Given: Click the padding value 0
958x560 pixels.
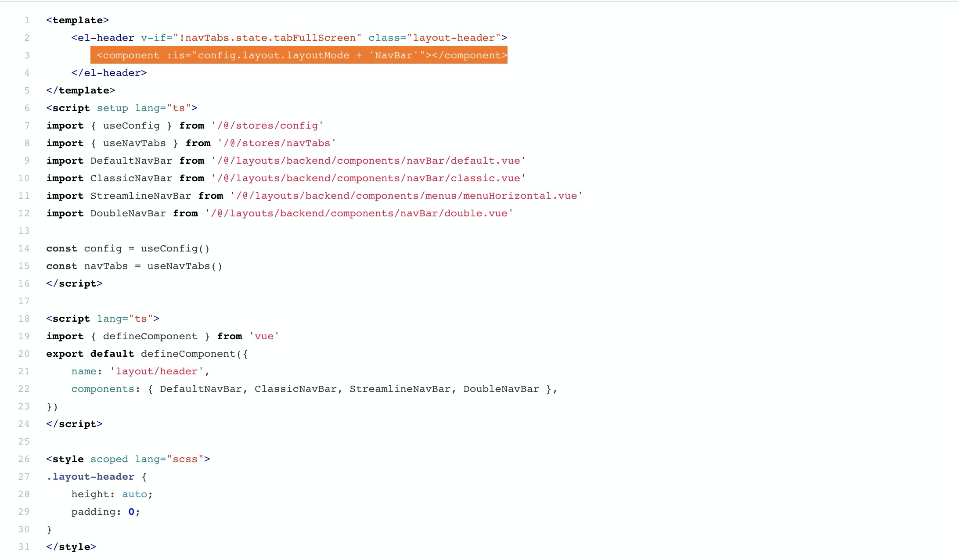Looking at the screenshot, I should (131, 512).
